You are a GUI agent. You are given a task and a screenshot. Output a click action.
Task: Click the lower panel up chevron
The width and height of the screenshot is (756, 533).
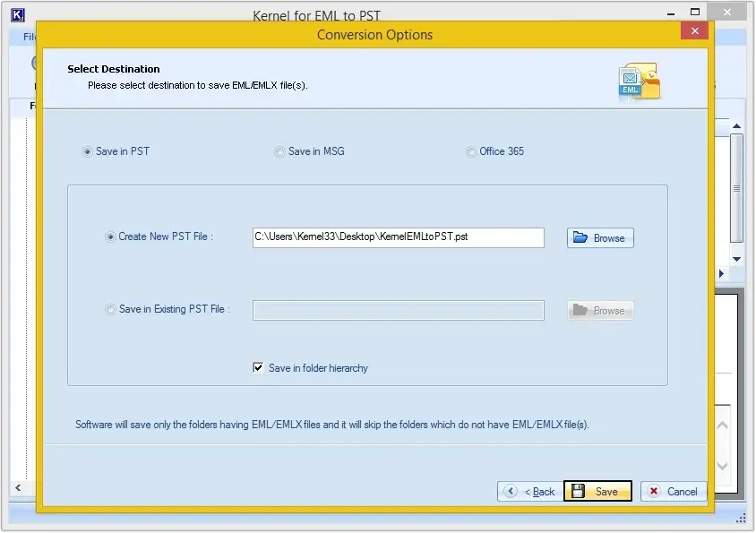coord(722,426)
